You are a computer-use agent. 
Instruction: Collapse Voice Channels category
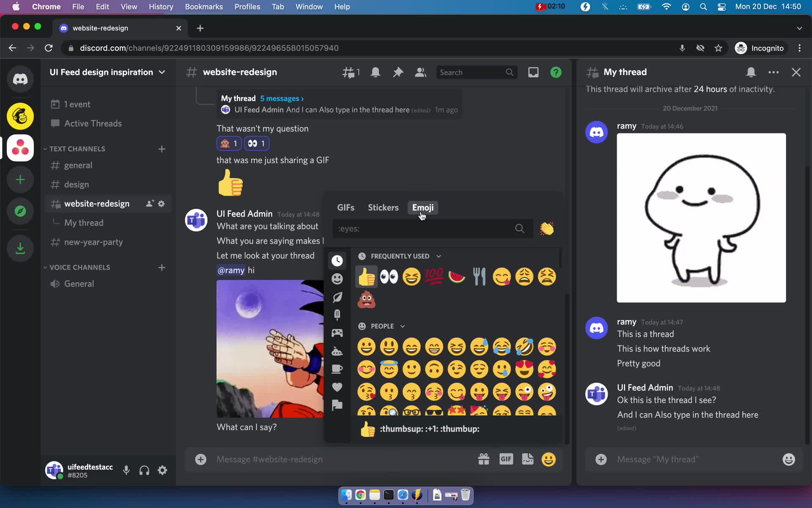tap(77, 268)
